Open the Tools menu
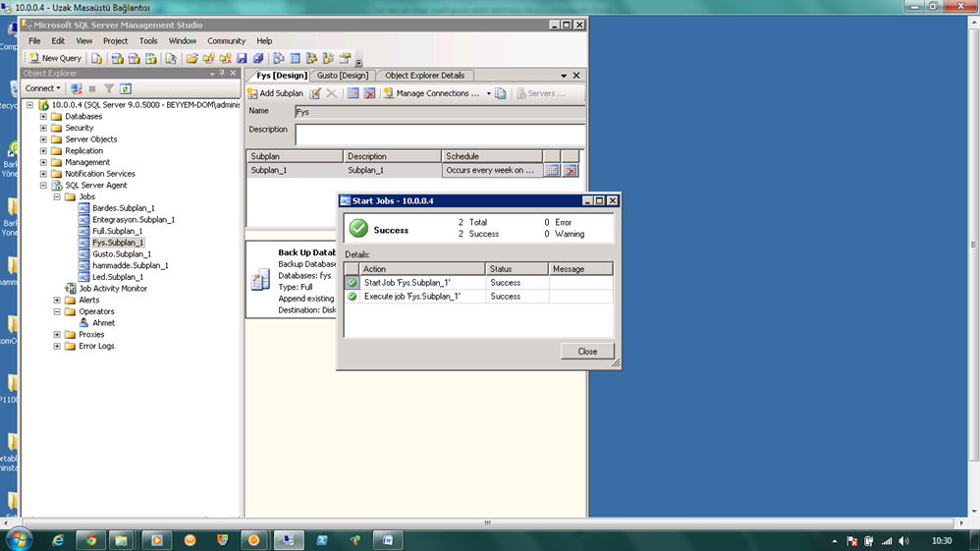The image size is (980, 551). [x=148, y=41]
